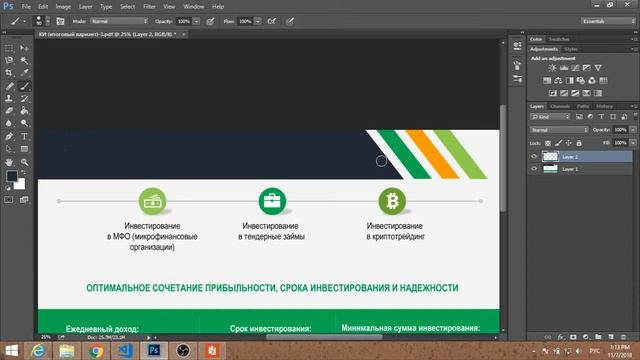Select the Hand tool
The width and height of the screenshot is (640, 360).
(9, 162)
